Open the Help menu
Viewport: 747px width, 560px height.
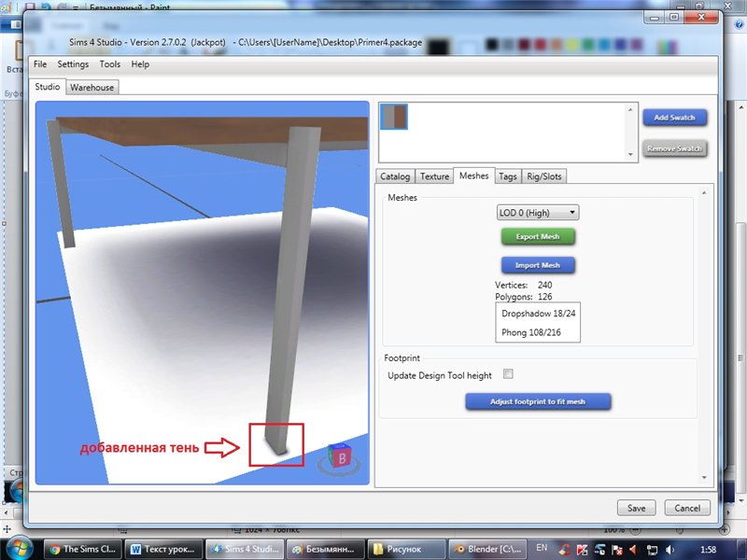click(140, 64)
